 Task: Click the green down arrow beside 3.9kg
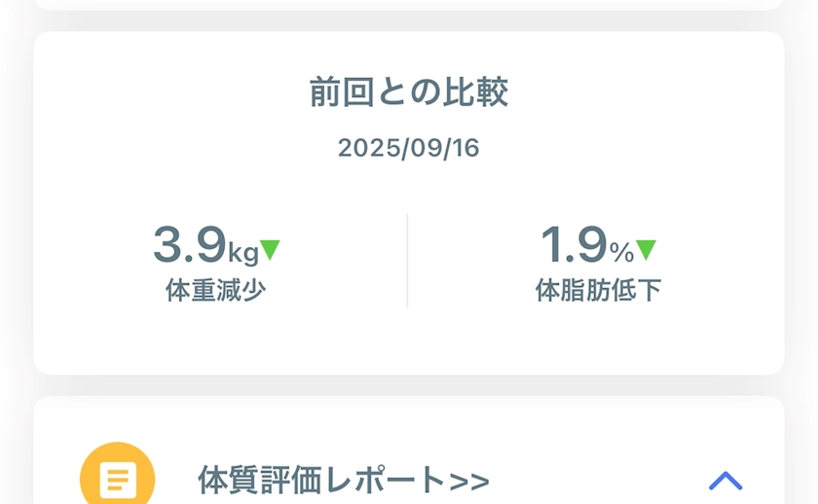(271, 250)
